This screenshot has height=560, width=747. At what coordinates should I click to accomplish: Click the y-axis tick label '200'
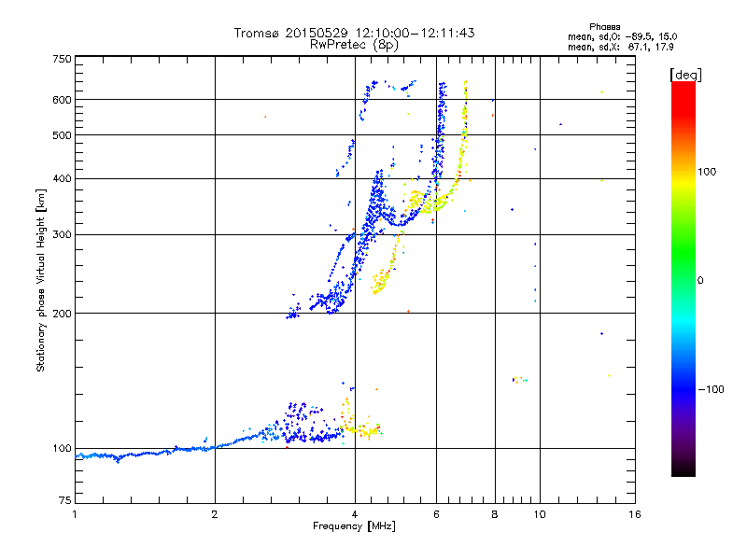(62, 314)
